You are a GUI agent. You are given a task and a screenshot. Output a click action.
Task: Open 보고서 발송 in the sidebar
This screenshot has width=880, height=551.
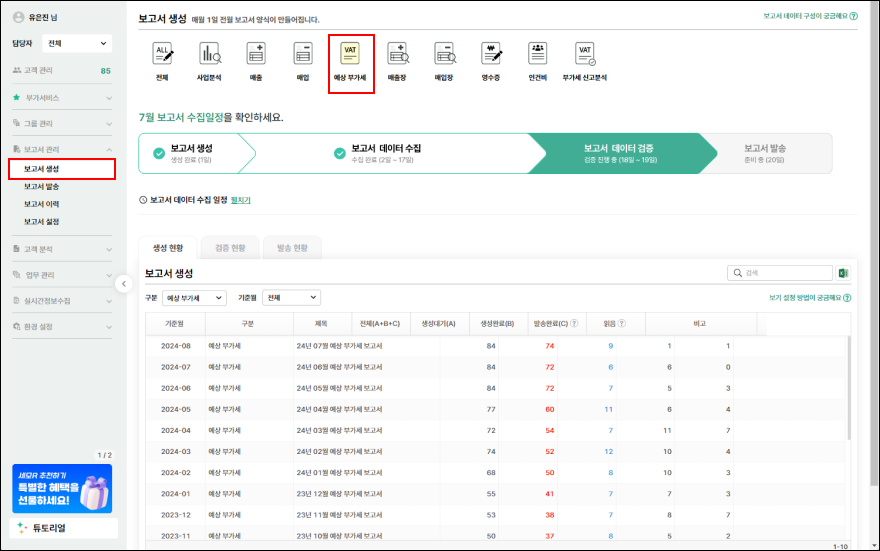point(42,186)
